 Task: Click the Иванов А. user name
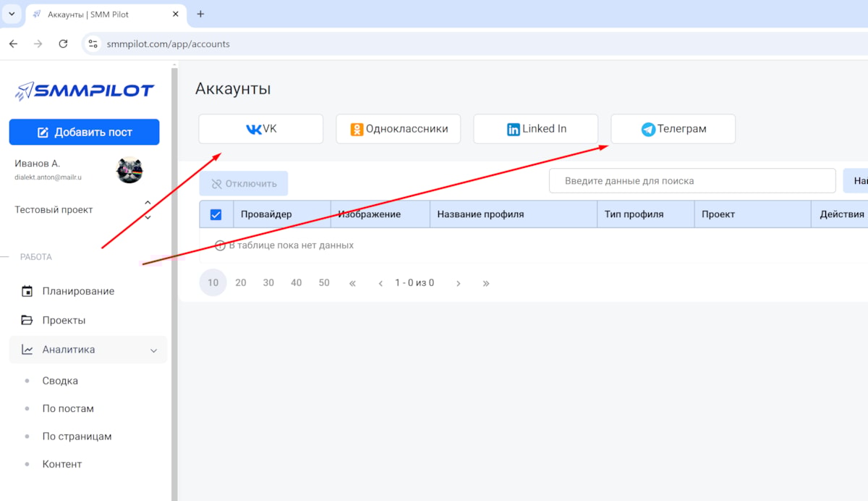tap(37, 164)
